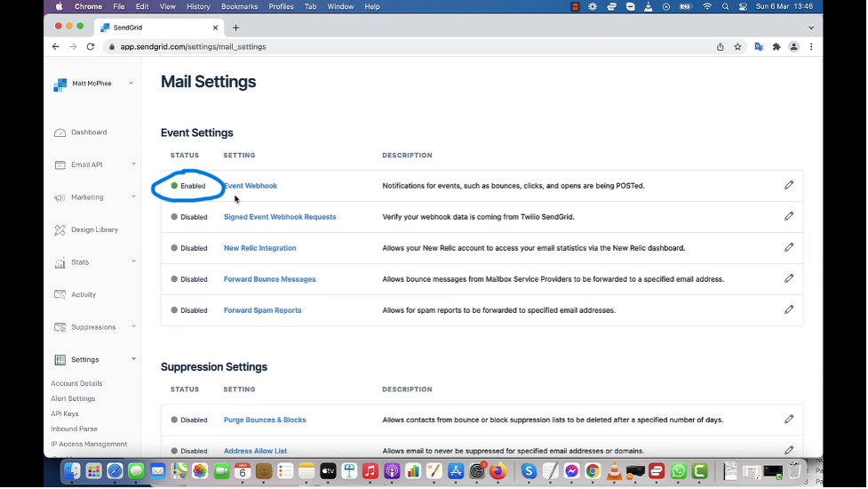Open the Window menu
Image resolution: width=868 pixels, height=489 pixels.
point(340,6)
